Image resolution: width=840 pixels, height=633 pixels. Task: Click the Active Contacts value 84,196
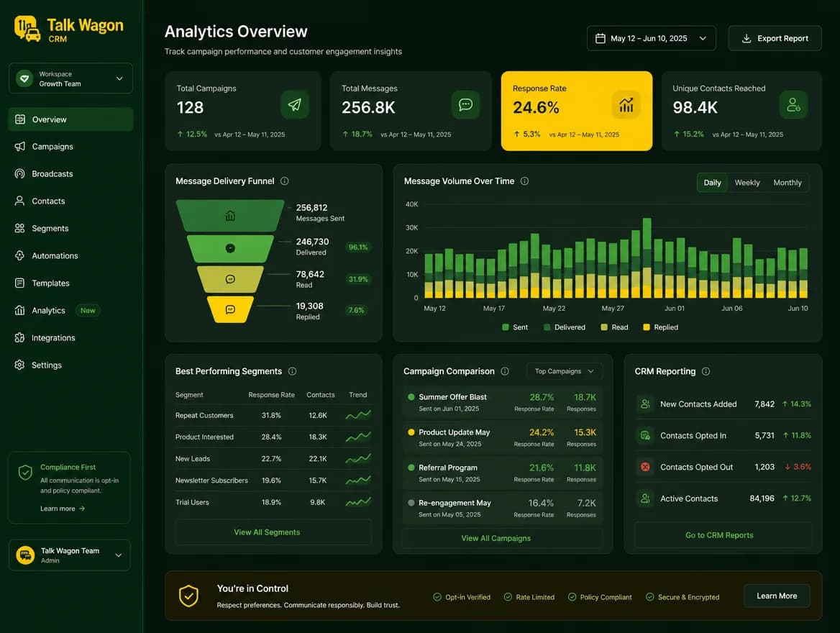pyautogui.click(x=762, y=498)
